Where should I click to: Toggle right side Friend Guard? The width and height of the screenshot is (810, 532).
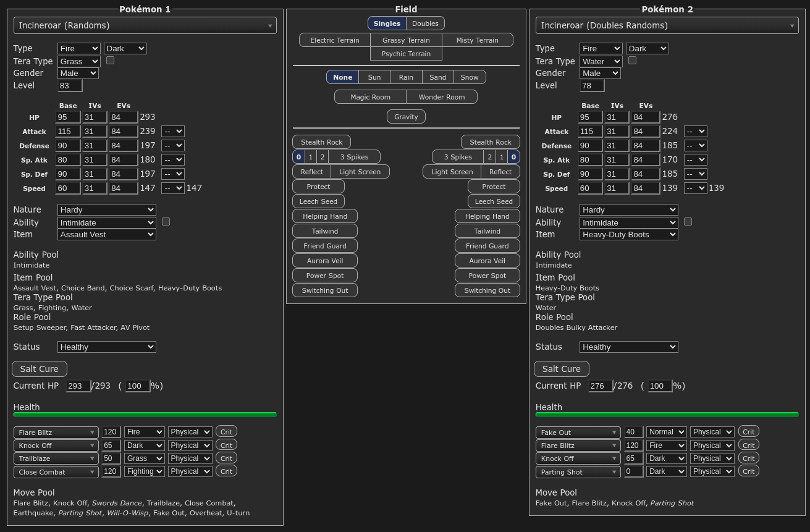[x=487, y=246]
